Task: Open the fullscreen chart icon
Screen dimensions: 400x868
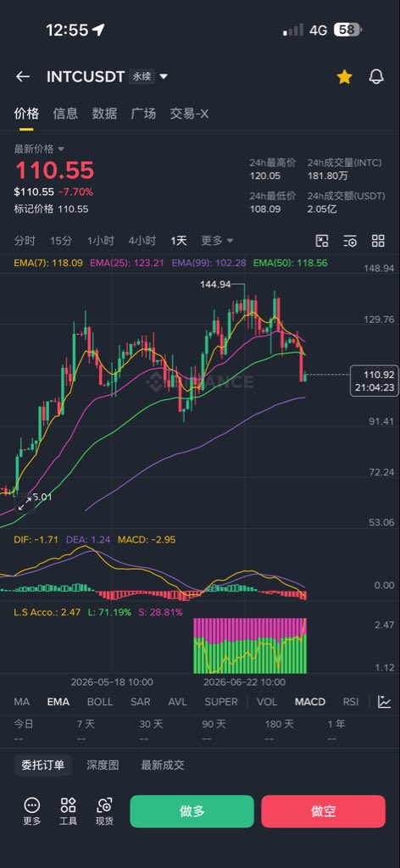Action: [x=322, y=241]
